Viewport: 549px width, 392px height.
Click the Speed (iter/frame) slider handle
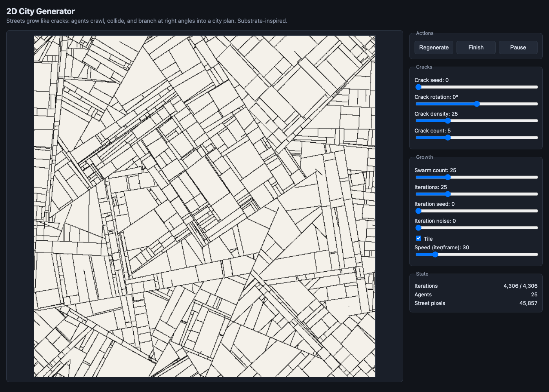point(435,254)
